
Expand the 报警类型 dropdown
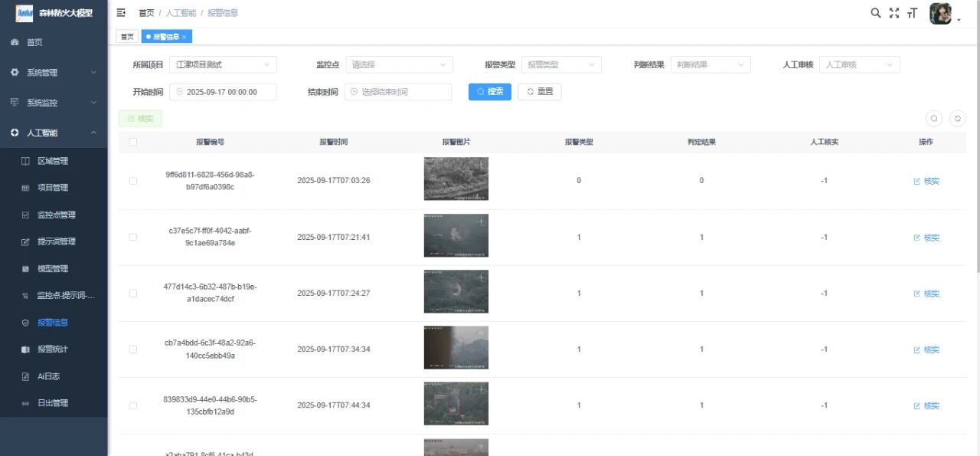click(561, 65)
